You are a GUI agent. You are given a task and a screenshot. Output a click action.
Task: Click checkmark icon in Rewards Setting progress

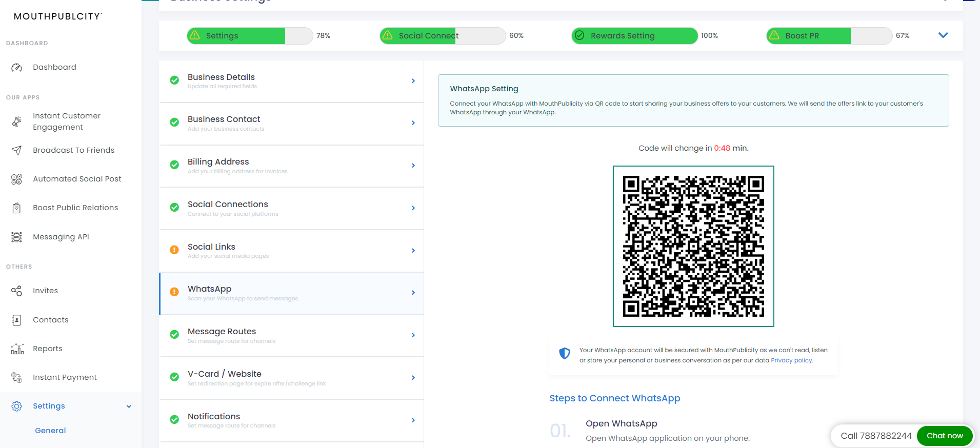(579, 35)
